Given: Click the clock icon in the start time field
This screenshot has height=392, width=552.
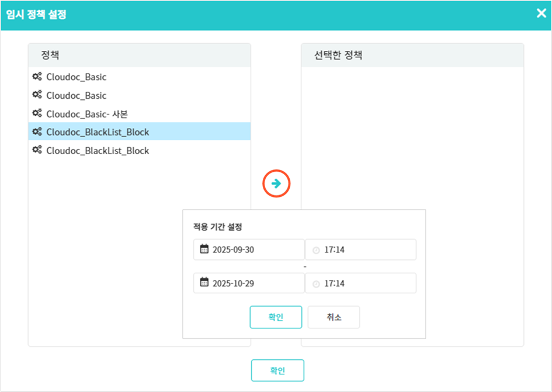Looking at the screenshot, I should click(x=316, y=250).
